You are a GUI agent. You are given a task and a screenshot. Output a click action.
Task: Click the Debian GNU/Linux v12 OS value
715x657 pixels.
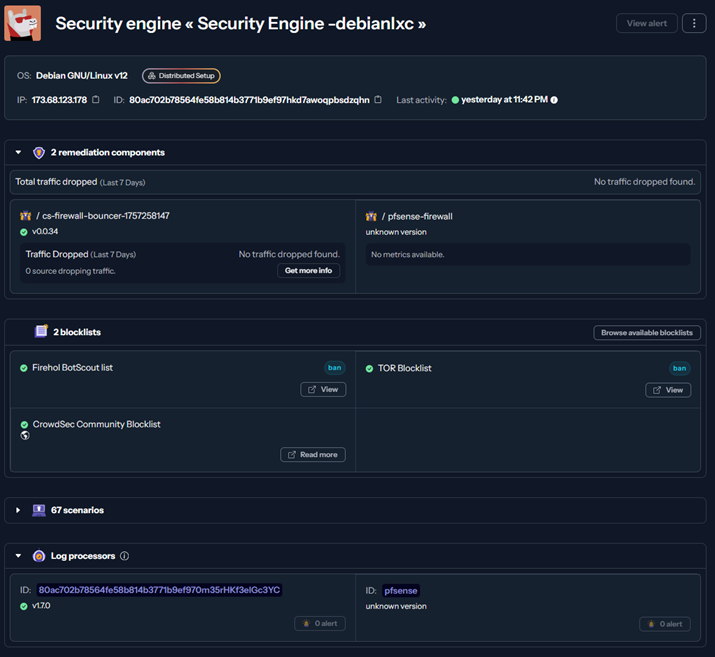[82, 76]
